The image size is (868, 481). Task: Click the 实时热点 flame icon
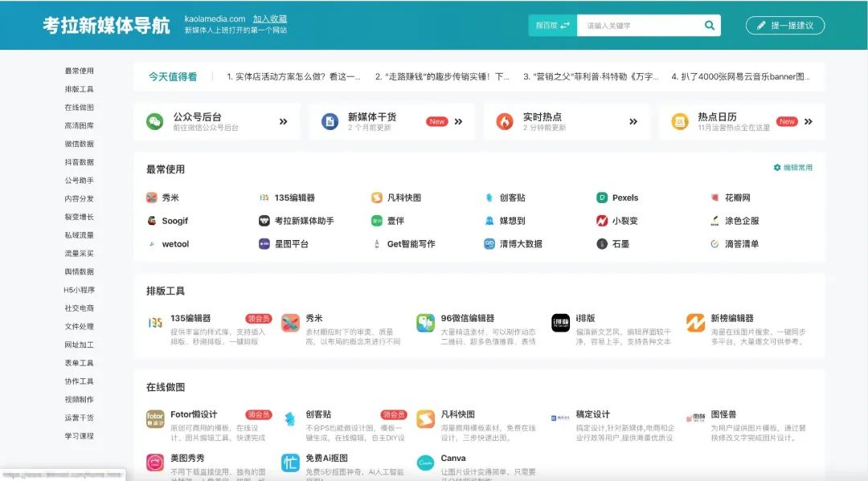pyautogui.click(x=505, y=120)
